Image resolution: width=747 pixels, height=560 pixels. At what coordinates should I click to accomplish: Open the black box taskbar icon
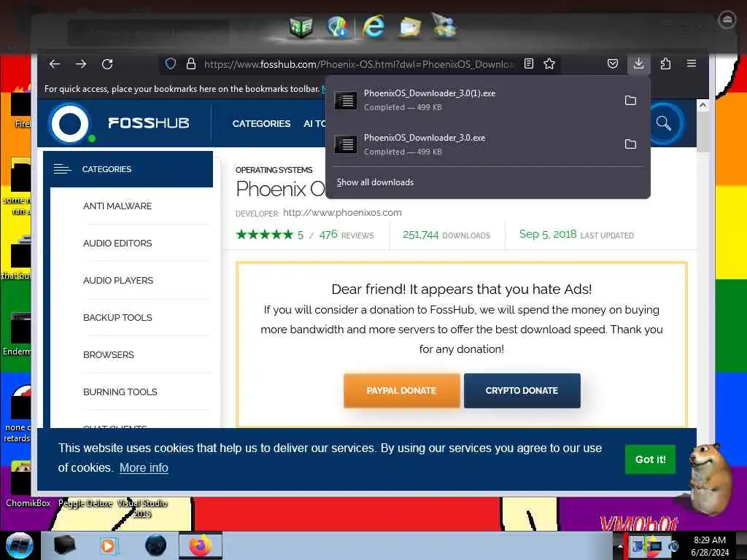point(64,545)
